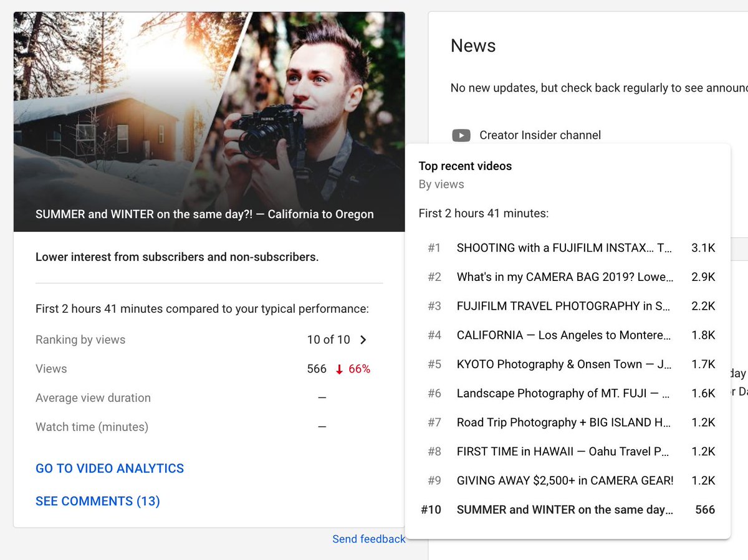Screen dimensions: 748x560
Task: Click the SUMMER and WINTER video thumbnail
Action: [209, 121]
